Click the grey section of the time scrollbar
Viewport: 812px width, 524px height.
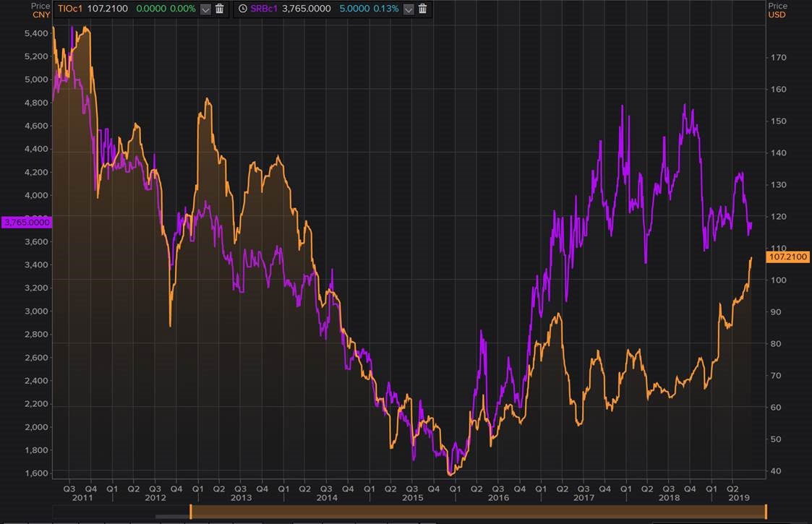click(x=171, y=516)
